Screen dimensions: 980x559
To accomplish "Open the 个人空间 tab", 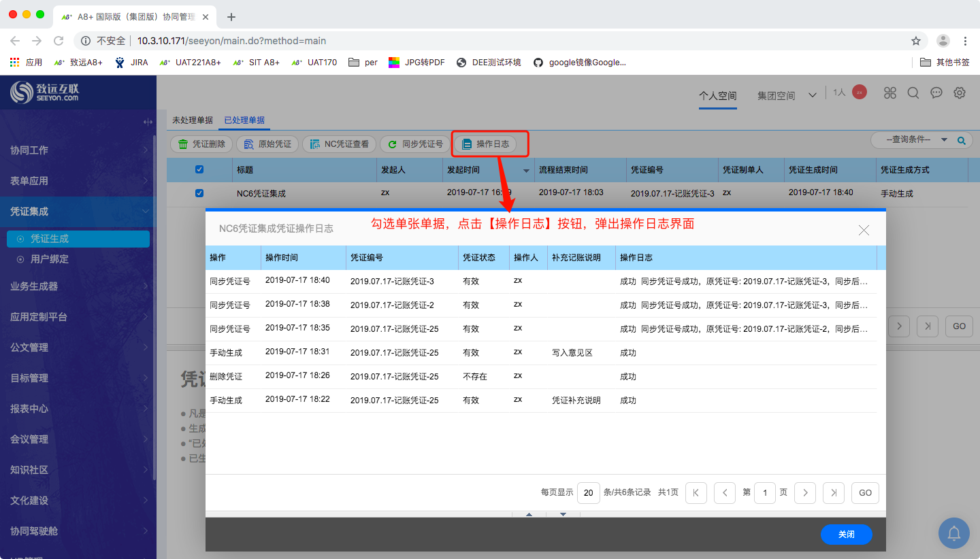I will (717, 96).
